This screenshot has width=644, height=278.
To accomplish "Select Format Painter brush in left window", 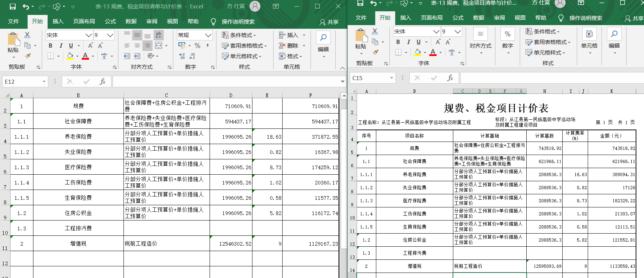I will click(28, 56).
